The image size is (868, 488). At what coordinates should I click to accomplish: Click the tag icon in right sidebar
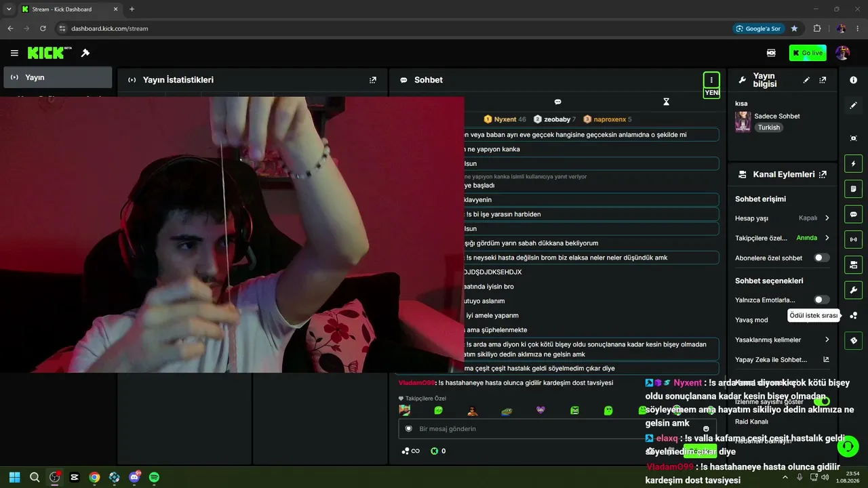coord(853,340)
